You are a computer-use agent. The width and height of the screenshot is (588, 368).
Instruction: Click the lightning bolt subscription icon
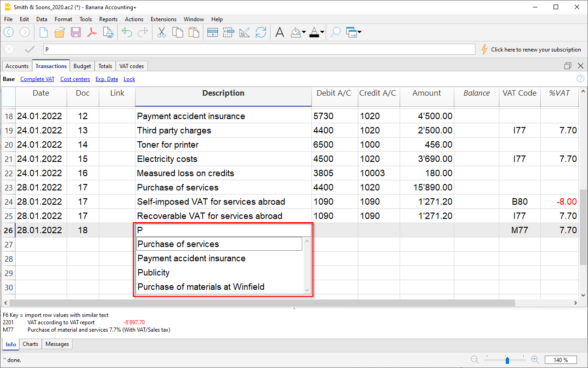484,49
